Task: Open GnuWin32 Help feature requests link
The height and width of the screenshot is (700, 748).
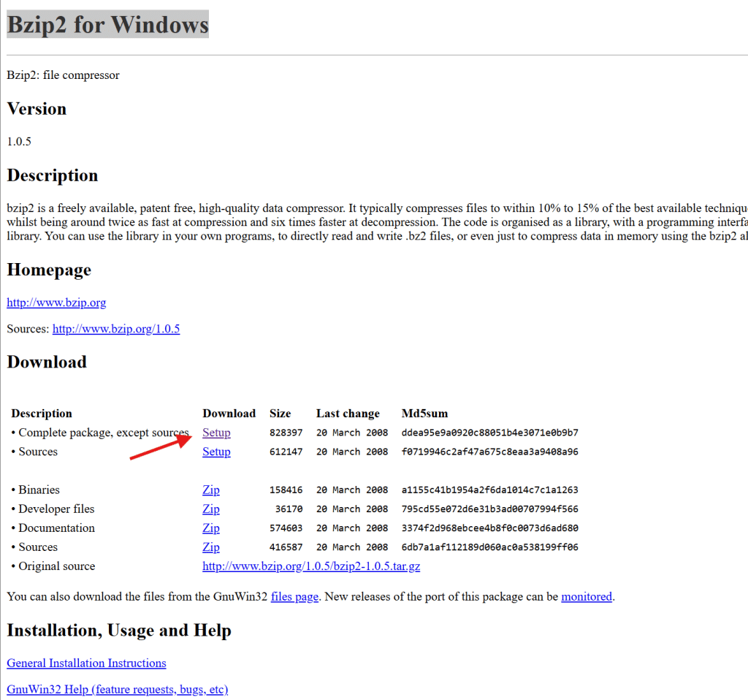Action: click(x=117, y=689)
